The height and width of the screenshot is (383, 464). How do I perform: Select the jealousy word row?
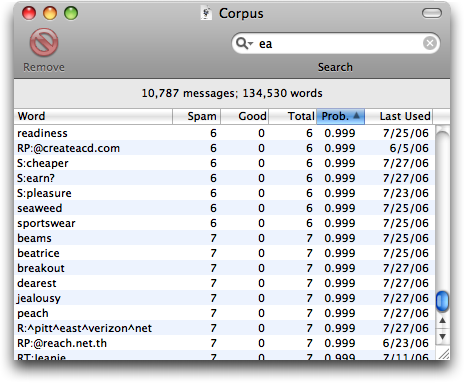(x=224, y=298)
